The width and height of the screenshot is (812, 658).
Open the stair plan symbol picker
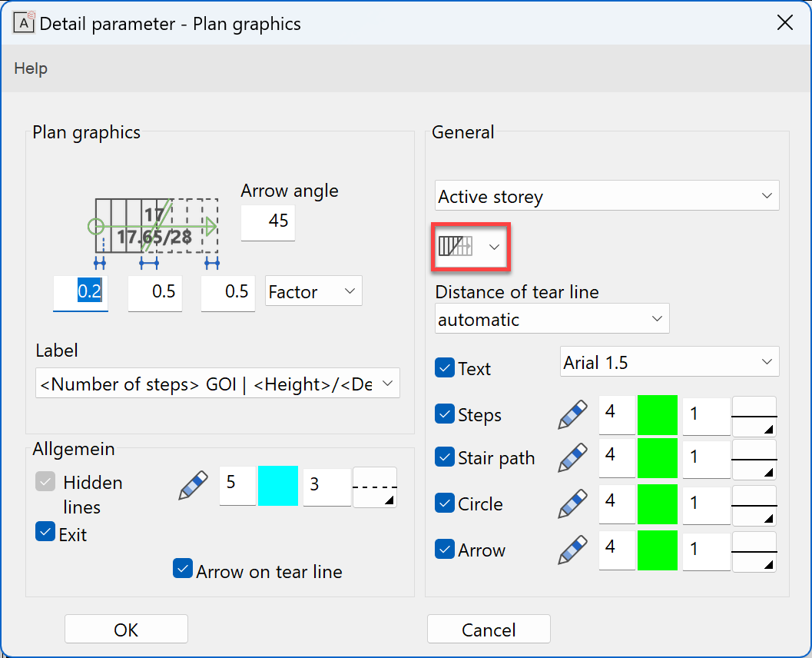point(471,247)
